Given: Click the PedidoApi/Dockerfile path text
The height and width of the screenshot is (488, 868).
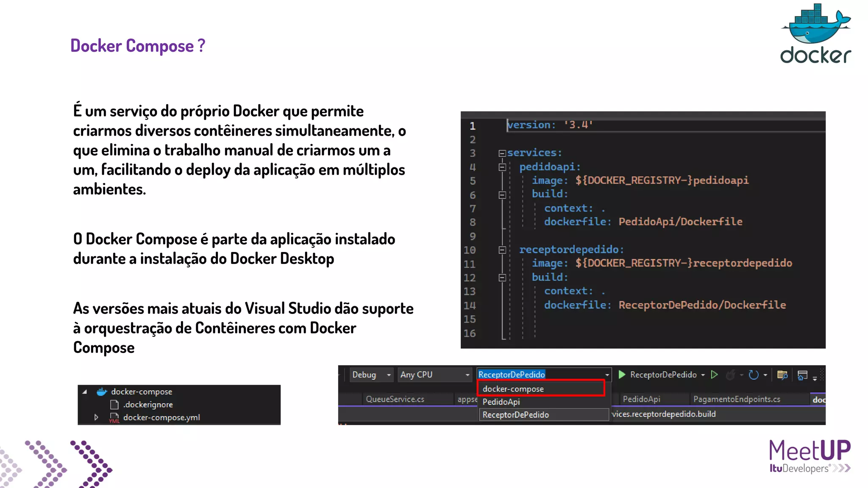Looking at the screenshot, I should click(680, 222).
